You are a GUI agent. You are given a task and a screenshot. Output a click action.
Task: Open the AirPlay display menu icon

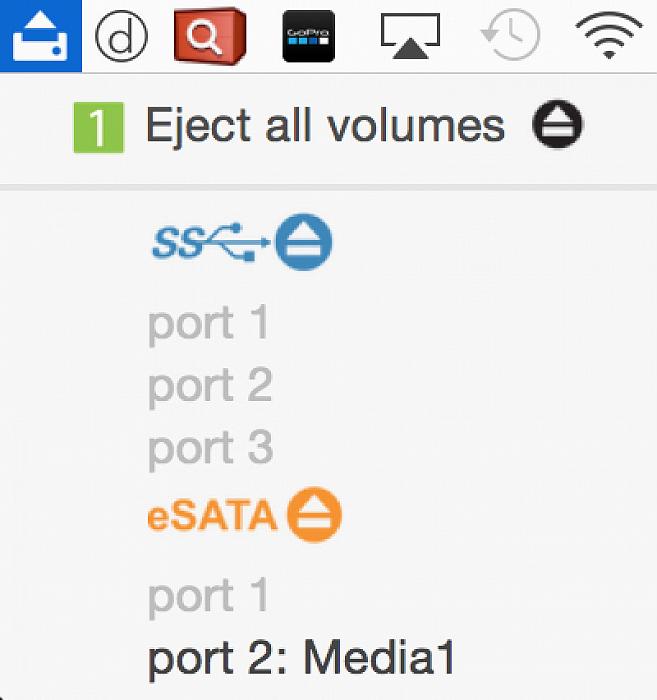click(410, 36)
